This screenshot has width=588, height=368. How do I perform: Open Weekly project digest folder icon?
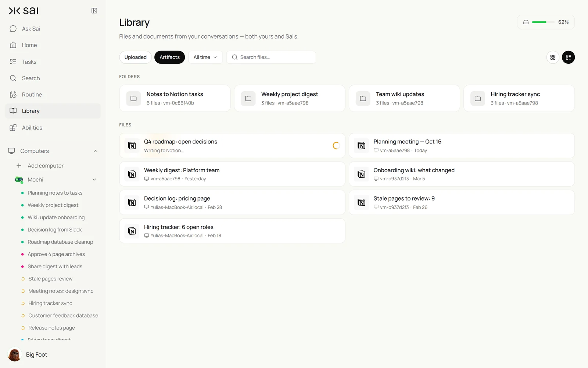click(248, 98)
